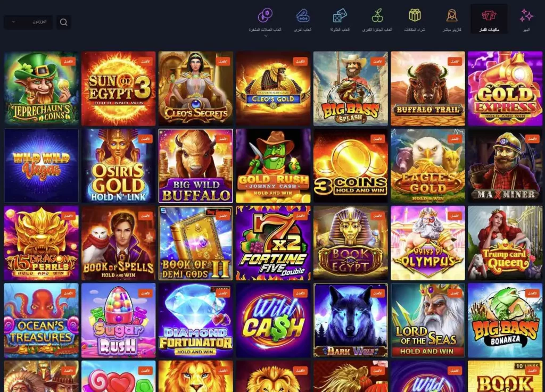Expand the chevron under crypto games
545x392 pixels.
266,36
